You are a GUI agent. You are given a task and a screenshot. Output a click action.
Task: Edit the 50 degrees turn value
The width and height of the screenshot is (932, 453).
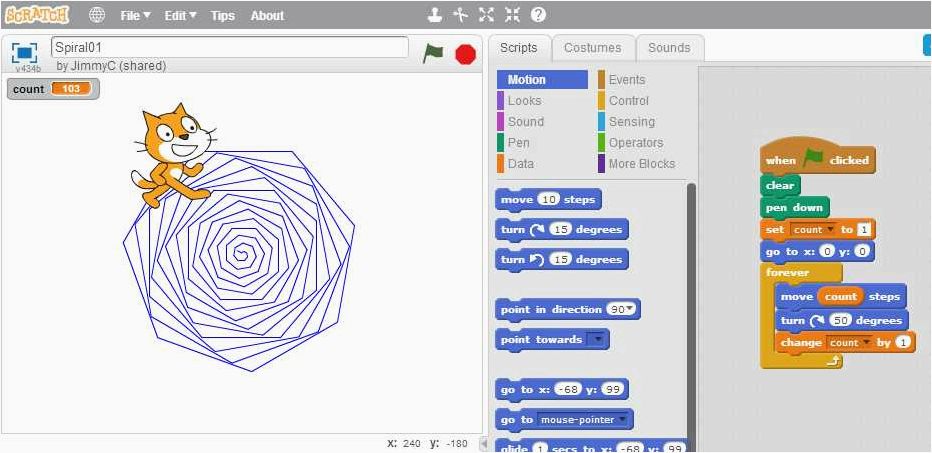(x=840, y=320)
